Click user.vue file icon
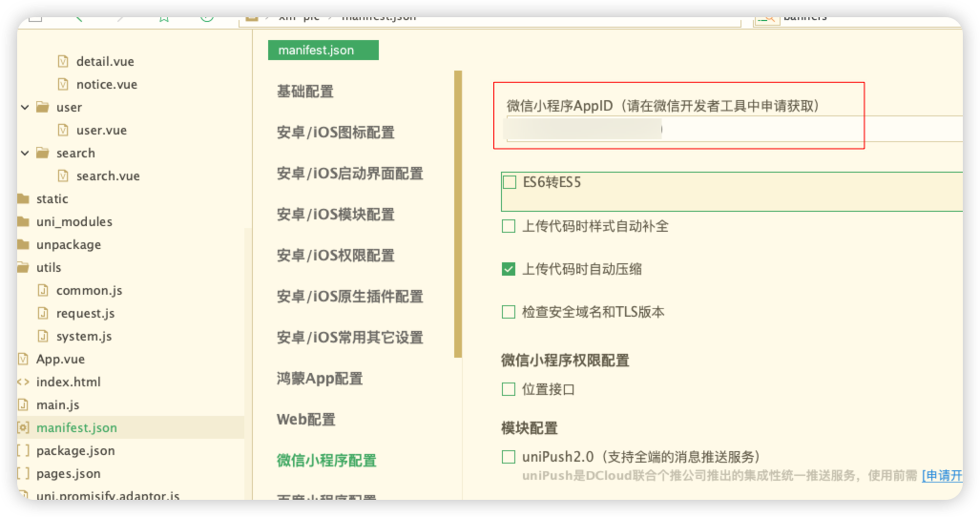The image size is (980, 517). 62,130
